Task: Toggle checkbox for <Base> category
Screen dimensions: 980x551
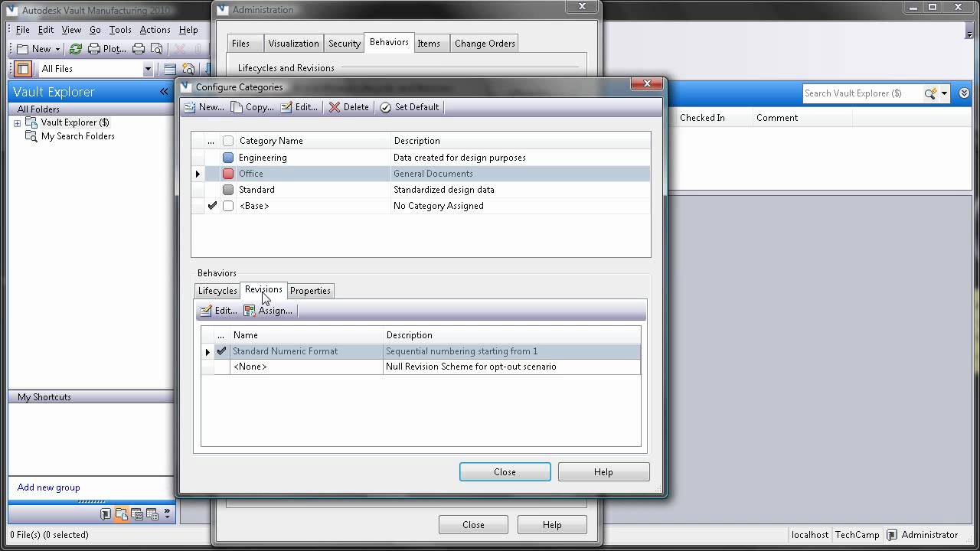Action: click(x=228, y=206)
